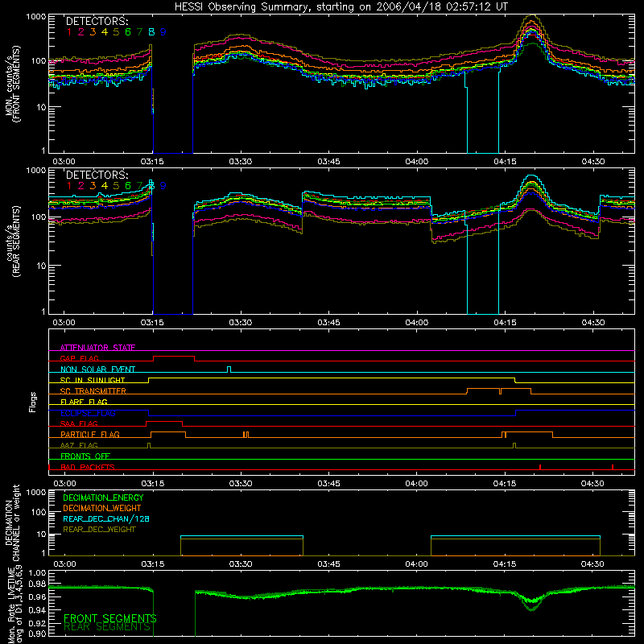Click the "DECIMATION CHANNEL or weight" axis label

coord(13,522)
